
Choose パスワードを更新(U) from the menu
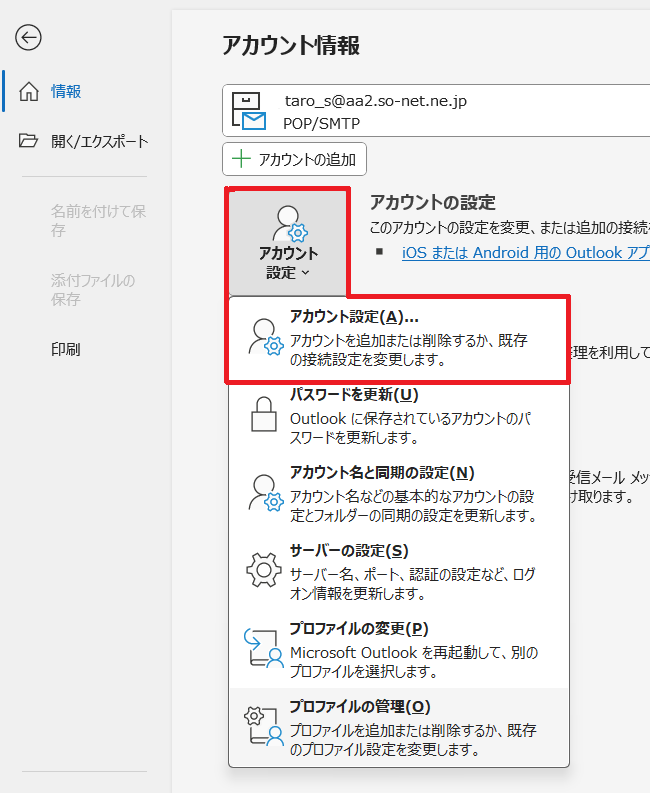point(399,415)
